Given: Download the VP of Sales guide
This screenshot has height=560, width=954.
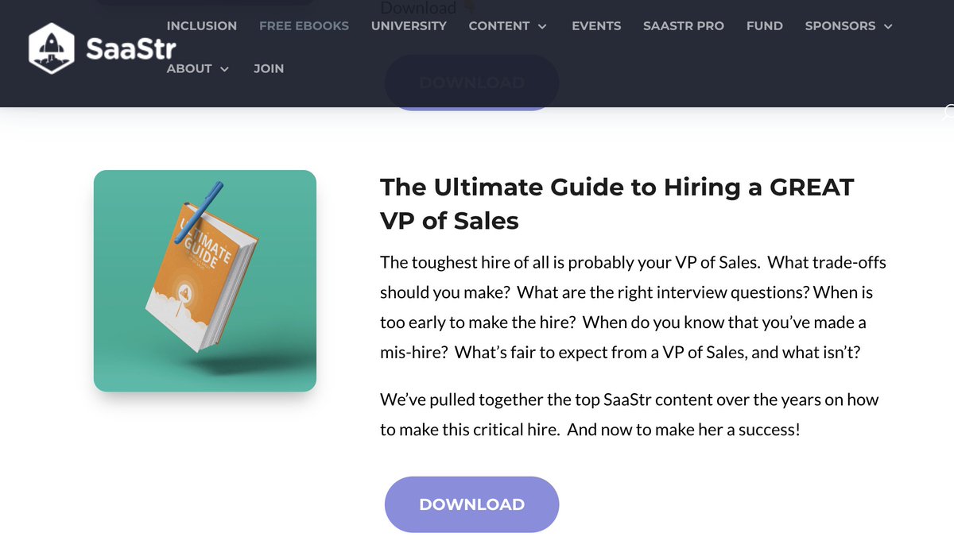Looking at the screenshot, I should [x=471, y=504].
